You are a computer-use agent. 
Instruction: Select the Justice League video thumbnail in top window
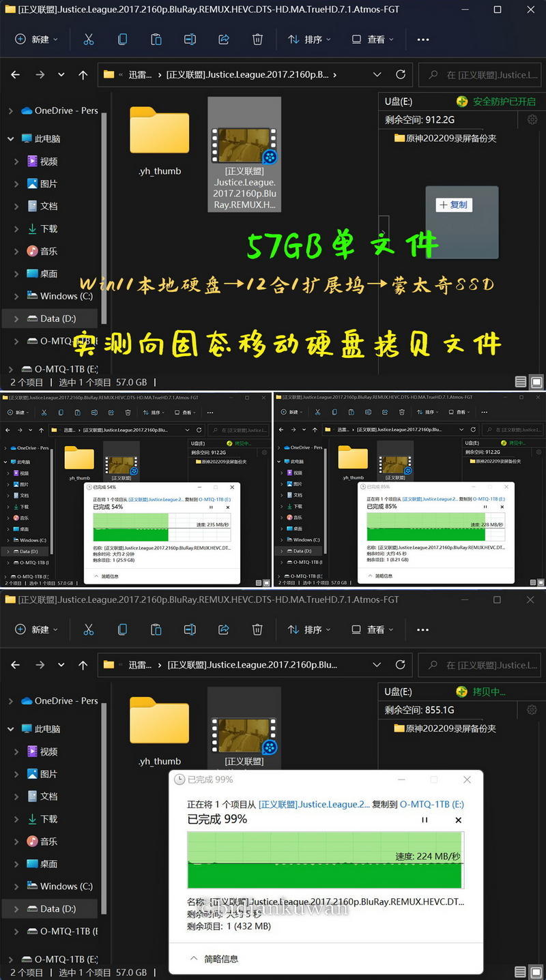coord(244,154)
